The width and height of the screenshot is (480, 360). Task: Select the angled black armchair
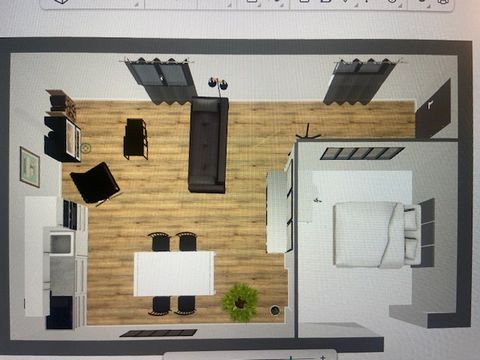tap(95, 184)
